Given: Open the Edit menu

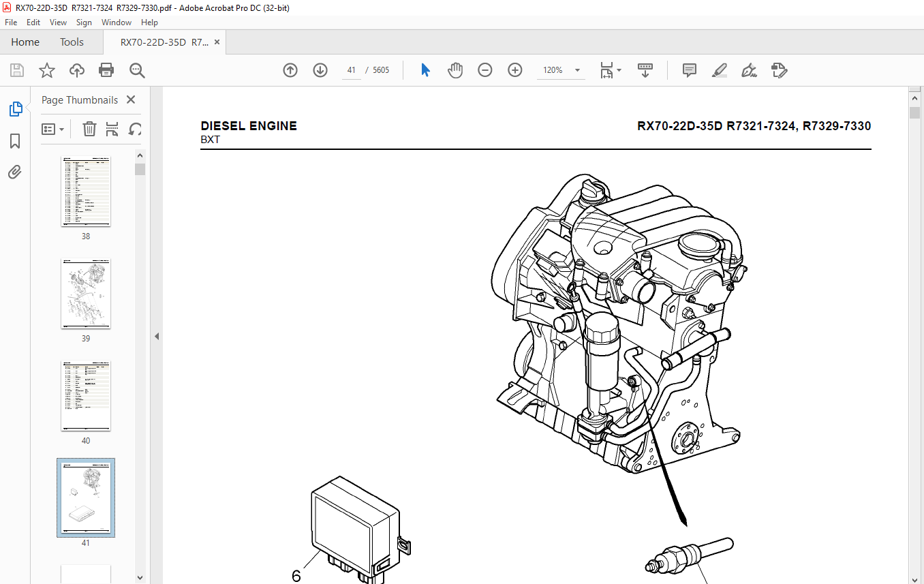Looking at the screenshot, I should click(x=33, y=22).
